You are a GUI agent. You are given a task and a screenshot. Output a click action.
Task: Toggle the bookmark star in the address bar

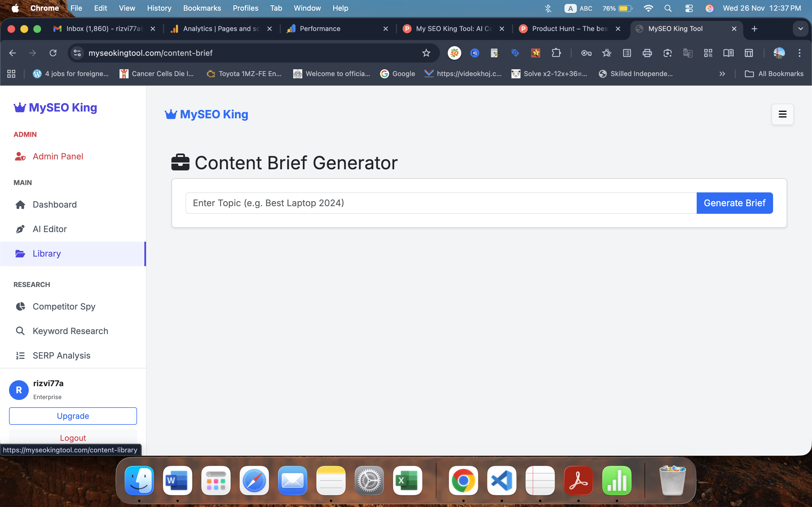[x=426, y=53]
